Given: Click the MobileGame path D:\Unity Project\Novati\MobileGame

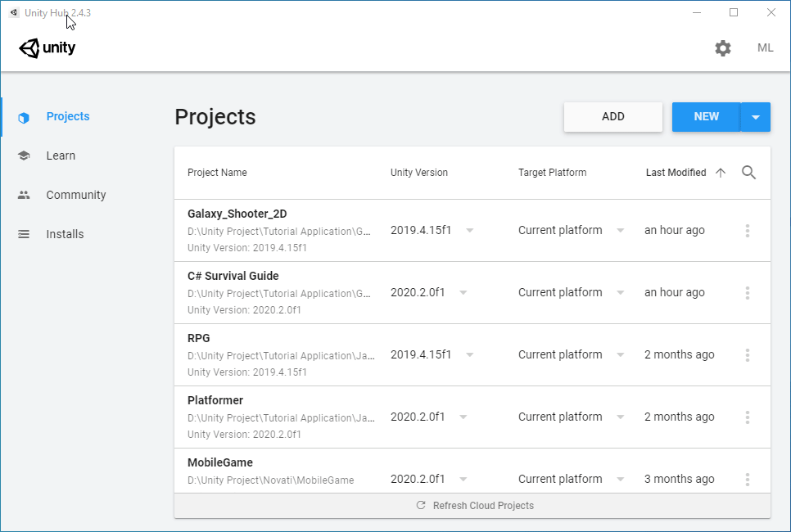Looking at the screenshot, I should click(x=271, y=480).
